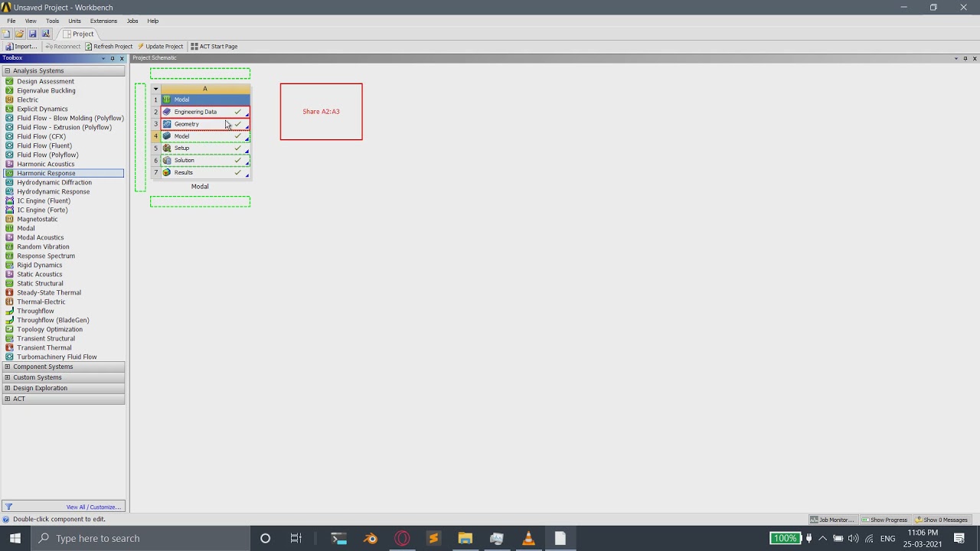
Task: Open the Job Monitor
Action: point(832,520)
